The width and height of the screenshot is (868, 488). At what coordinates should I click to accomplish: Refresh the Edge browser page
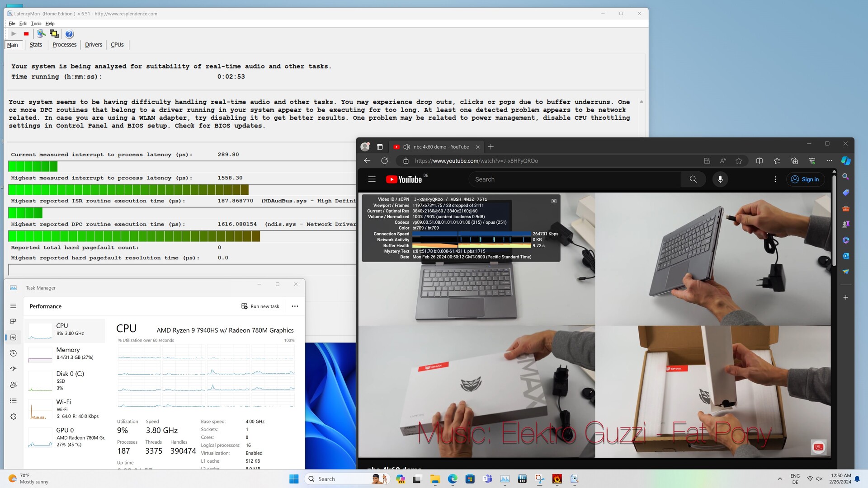pyautogui.click(x=384, y=161)
